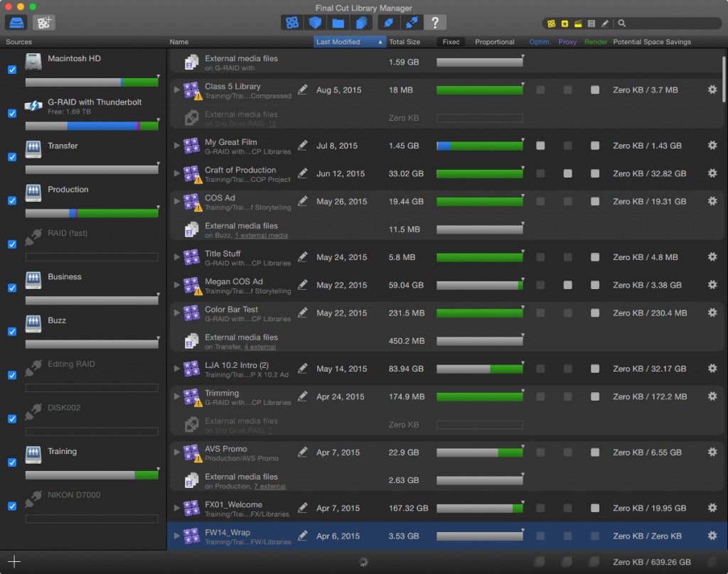This screenshot has height=574, width=728.
Task: Click the connected plug toolbar icon
Action: (389, 22)
